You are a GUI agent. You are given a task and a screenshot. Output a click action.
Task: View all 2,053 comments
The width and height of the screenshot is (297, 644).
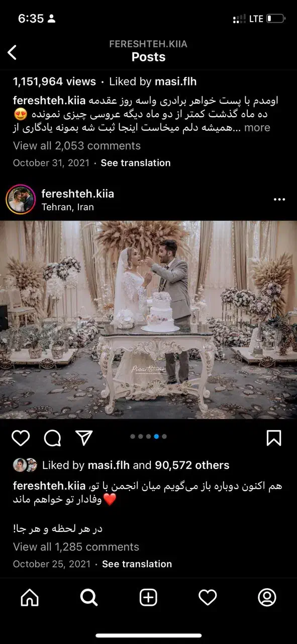77,146
